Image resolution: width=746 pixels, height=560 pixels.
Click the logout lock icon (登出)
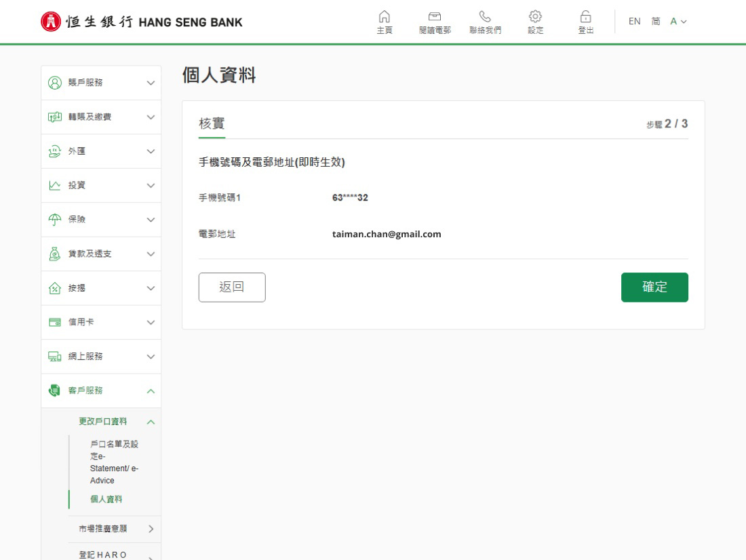coord(585,17)
